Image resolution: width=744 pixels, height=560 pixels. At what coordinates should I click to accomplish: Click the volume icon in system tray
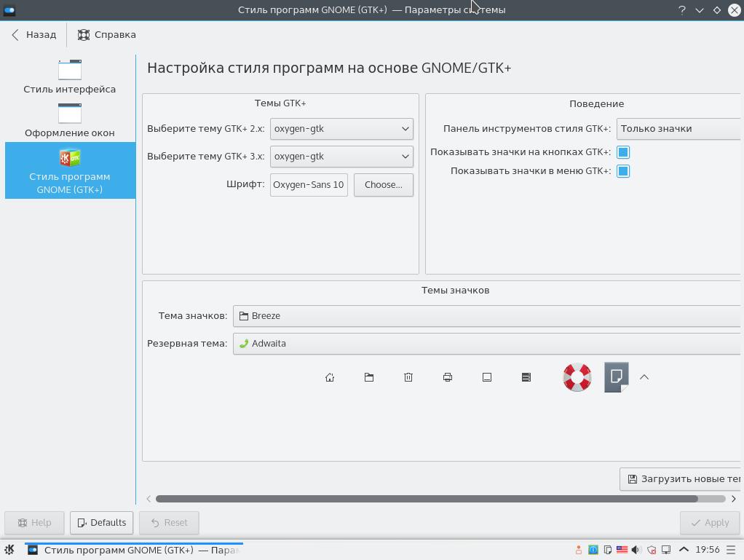point(636,550)
